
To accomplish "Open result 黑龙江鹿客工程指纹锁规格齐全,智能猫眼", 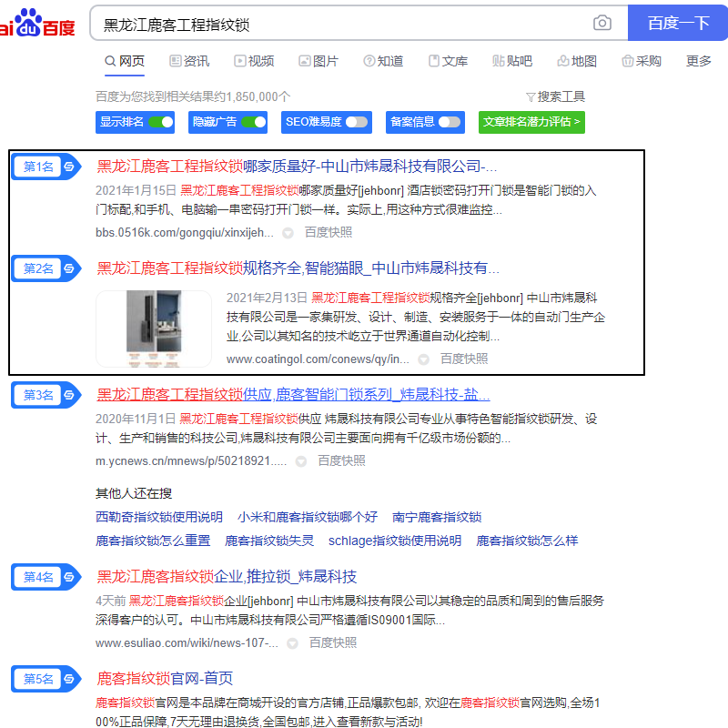I will pyautogui.click(x=298, y=268).
